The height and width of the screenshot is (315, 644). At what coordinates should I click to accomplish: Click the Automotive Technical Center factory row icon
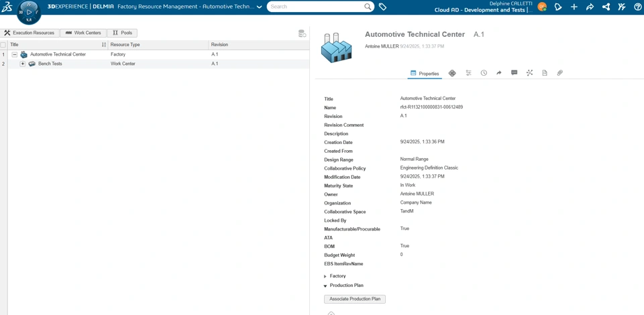[x=24, y=54]
